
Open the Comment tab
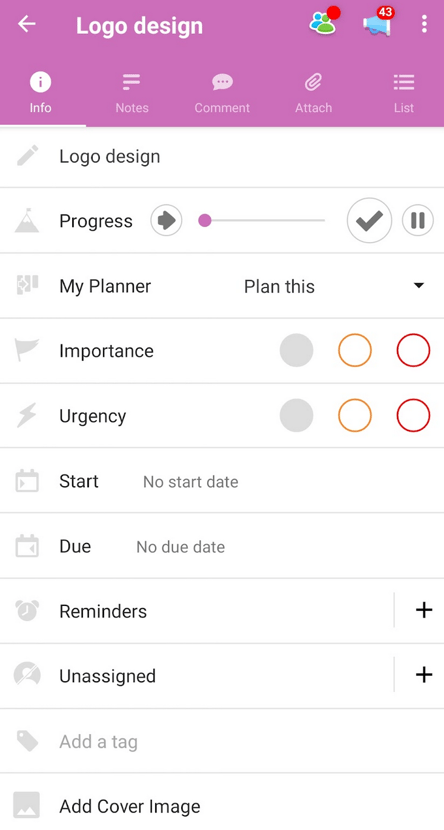[x=222, y=94]
